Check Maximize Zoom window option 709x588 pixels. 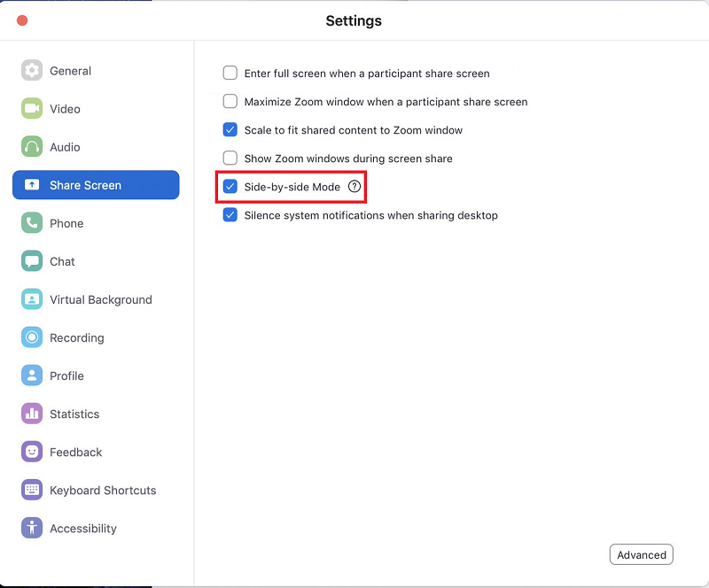pos(230,102)
